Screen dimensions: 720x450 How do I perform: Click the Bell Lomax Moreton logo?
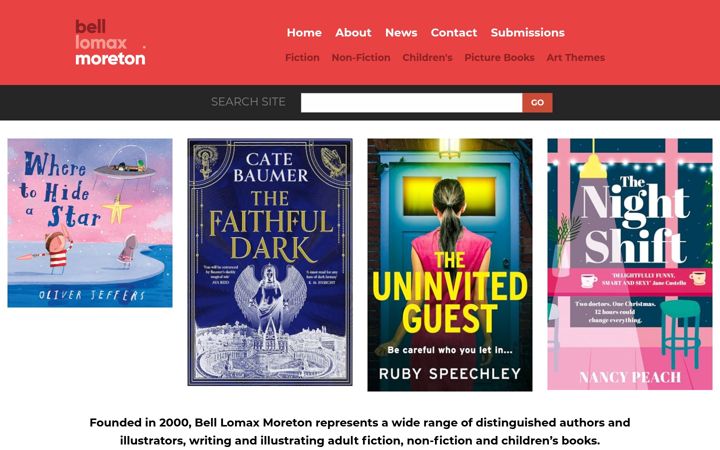(x=110, y=42)
